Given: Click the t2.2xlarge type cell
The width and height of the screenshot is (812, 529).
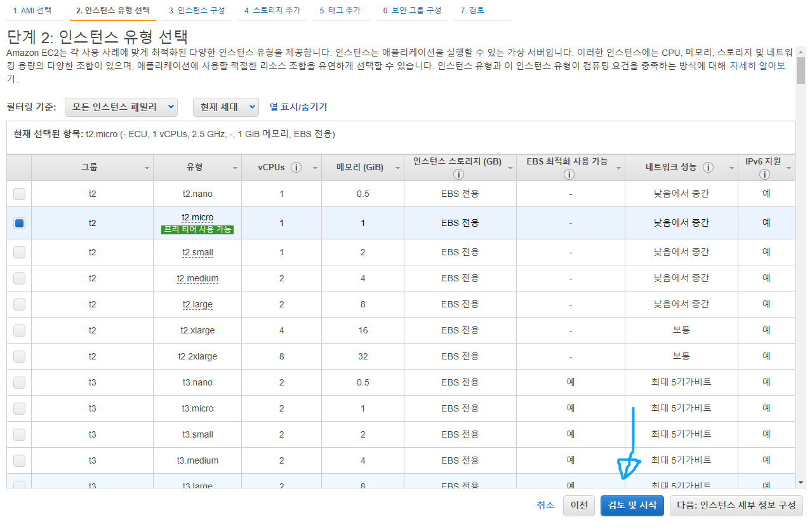Looking at the screenshot, I should [x=197, y=356].
